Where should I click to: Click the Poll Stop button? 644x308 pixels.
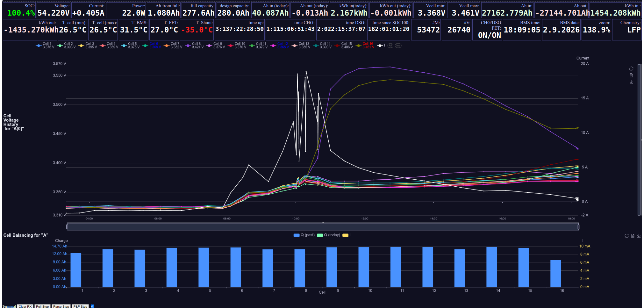pos(42,306)
